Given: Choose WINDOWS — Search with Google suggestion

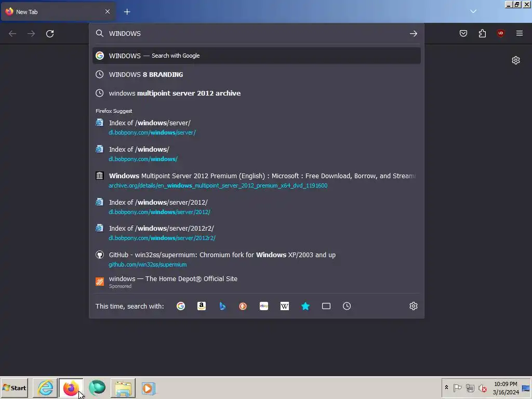Looking at the screenshot, I should tap(257, 56).
